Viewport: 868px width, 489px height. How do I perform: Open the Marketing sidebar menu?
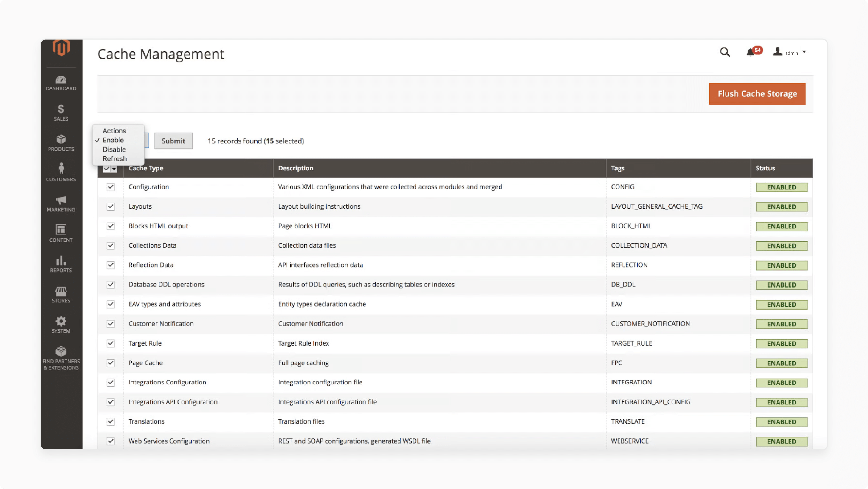coord(61,204)
